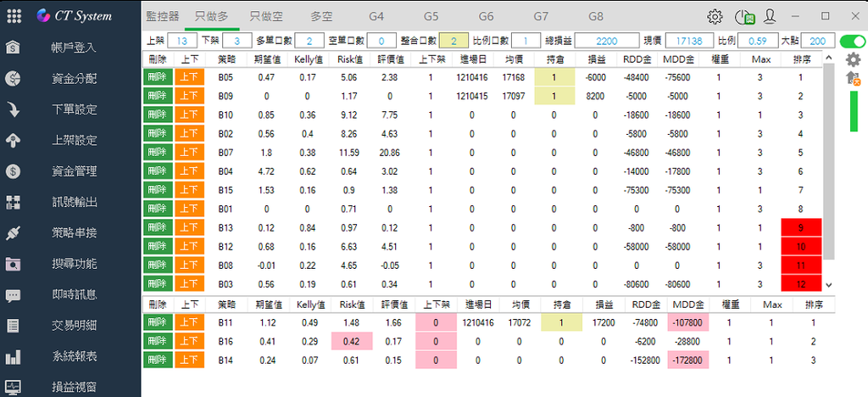
Task: Select the G8 tab
Action: point(596,16)
